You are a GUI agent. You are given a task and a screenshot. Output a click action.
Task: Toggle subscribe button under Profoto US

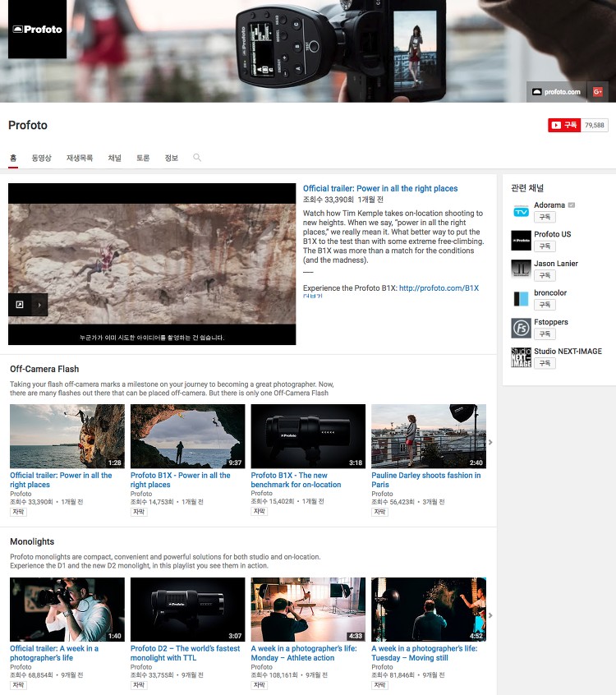click(545, 246)
